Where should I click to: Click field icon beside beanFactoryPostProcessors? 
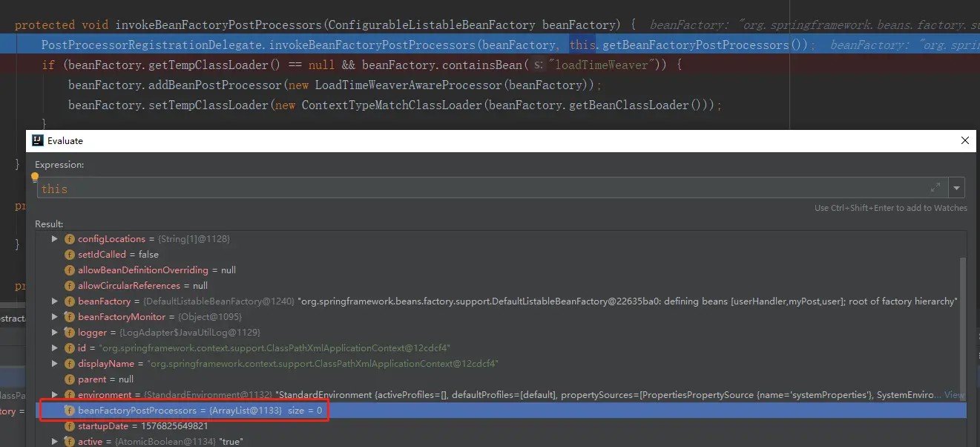coord(70,411)
